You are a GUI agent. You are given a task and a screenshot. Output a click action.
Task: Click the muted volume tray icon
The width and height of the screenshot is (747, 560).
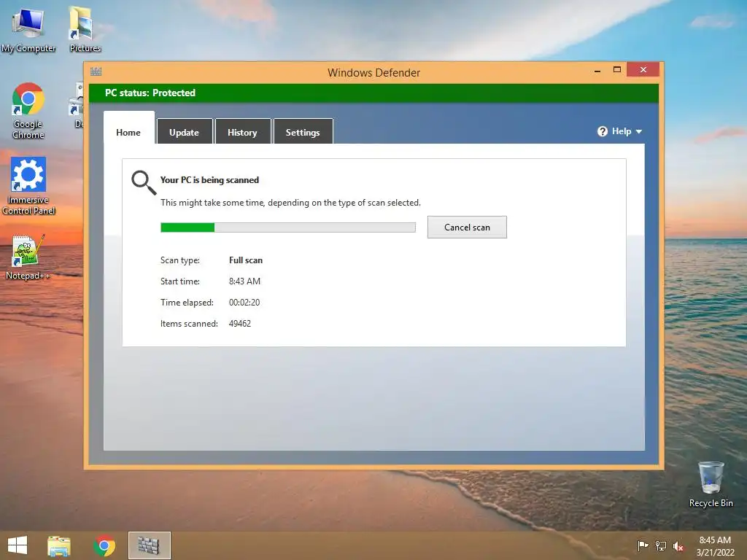point(678,545)
